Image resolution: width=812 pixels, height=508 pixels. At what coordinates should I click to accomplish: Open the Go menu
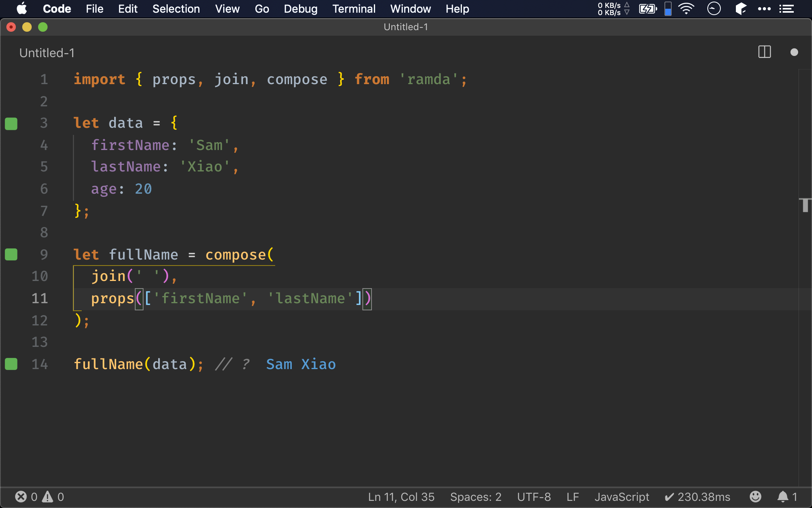pos(262,9)
